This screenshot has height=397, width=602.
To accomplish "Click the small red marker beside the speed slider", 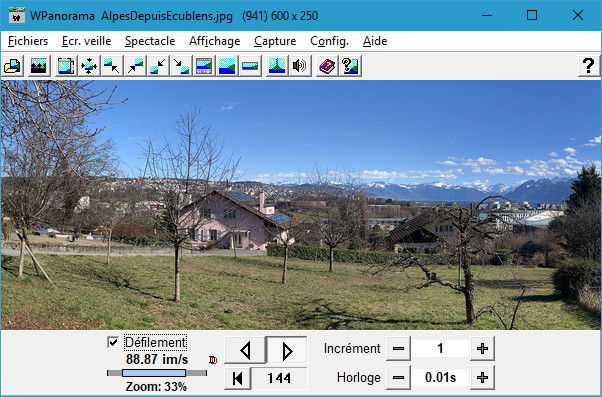I will click(213, 360).
